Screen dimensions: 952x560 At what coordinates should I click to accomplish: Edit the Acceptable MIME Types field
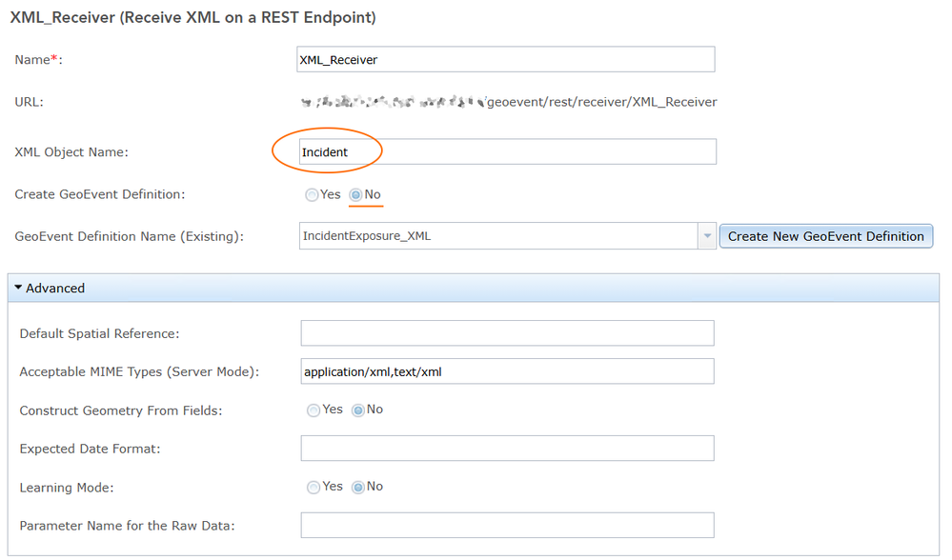point(506,371)
